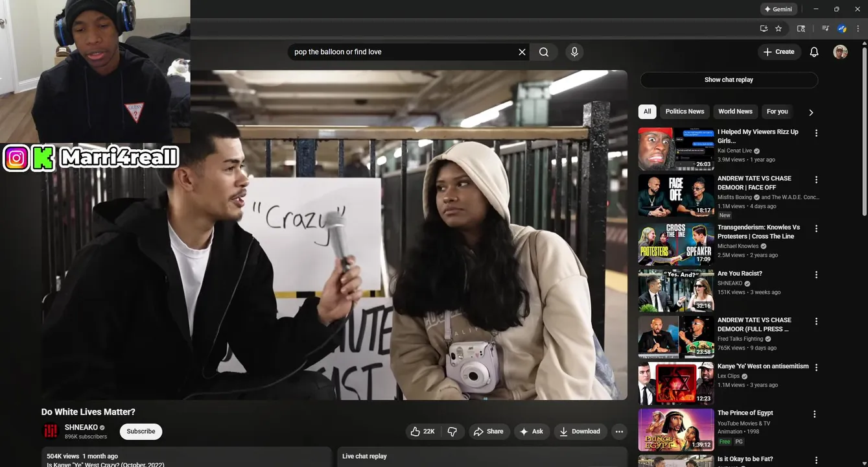Open 'ANDREW TATE VS CHASE DEMOOR | FACE OFF' thumbnail
The height and width of the screenshot is (467, 868).
click(x=676, y=195)
